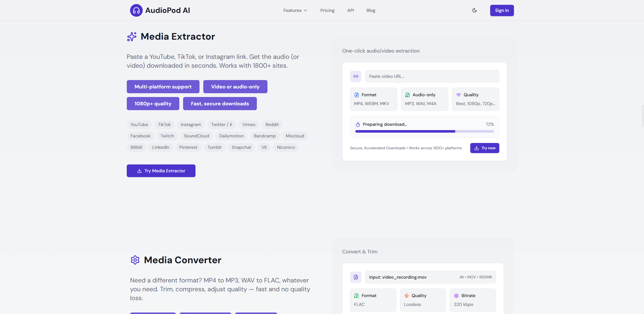The height and width of the screenshot is (314, 644).
Task: Open the MP4, WEBM, MKV format card
Action: [374, 99]
